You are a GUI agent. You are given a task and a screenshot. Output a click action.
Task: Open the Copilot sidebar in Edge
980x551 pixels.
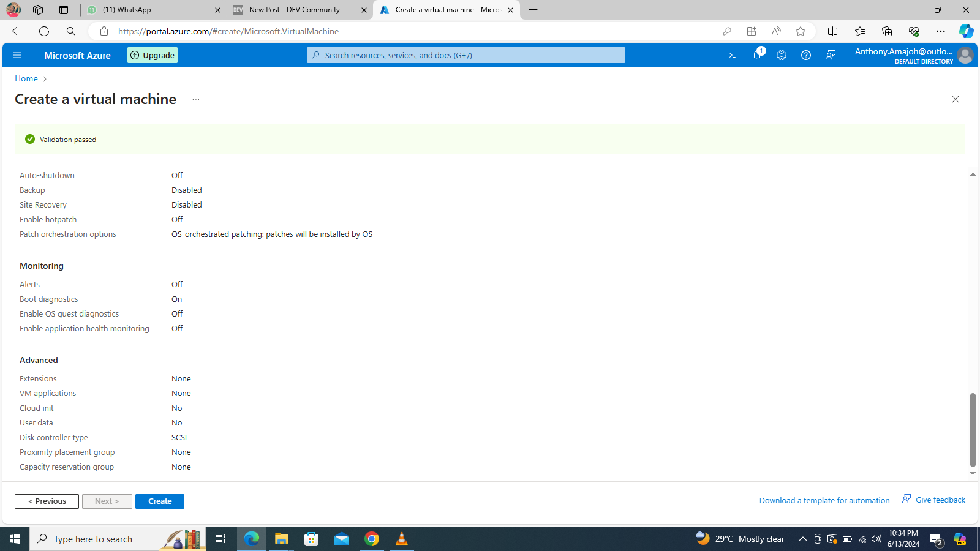click(967, 31)
